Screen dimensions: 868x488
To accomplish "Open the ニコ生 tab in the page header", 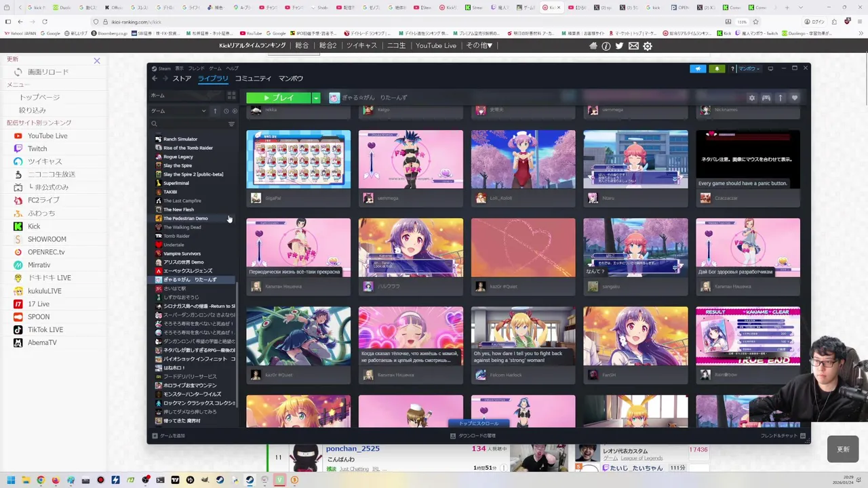I will [396, 45].
